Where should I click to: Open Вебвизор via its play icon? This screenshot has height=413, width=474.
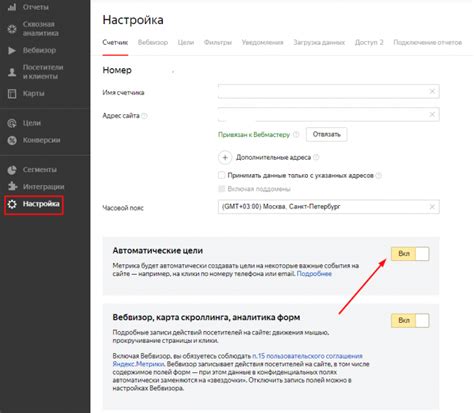(12, 50)
